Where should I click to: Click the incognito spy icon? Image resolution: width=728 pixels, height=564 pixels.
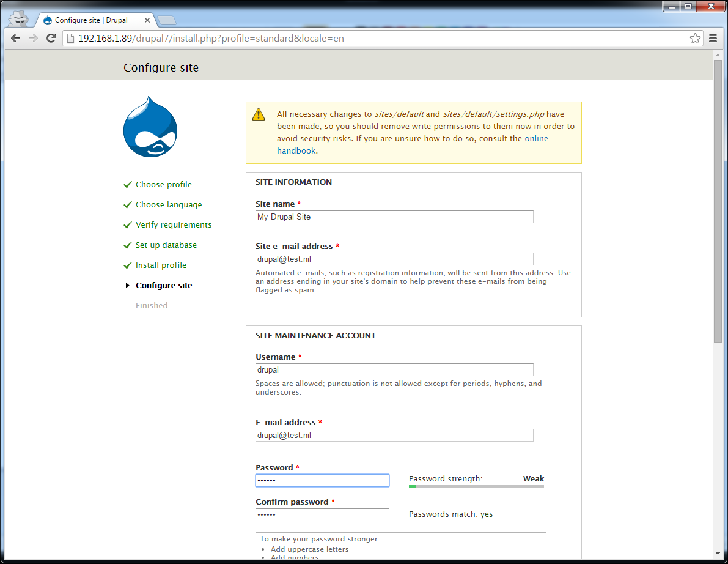tap(18, 18)
